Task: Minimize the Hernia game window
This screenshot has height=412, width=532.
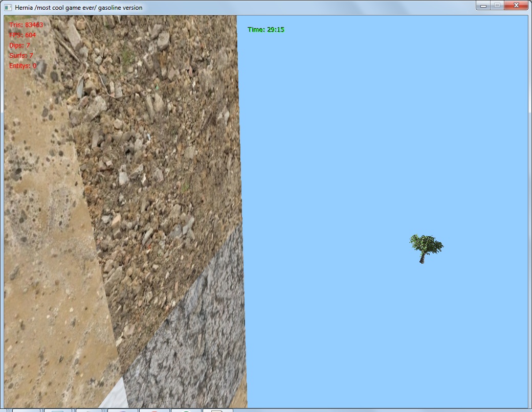Action: coord(483,6)
